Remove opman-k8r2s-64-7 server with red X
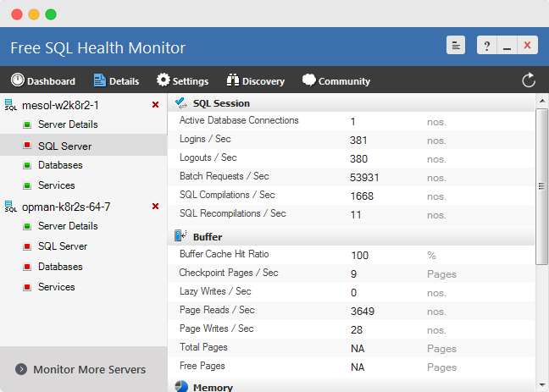The image size is (549, 392). click(x=155, y=207)
